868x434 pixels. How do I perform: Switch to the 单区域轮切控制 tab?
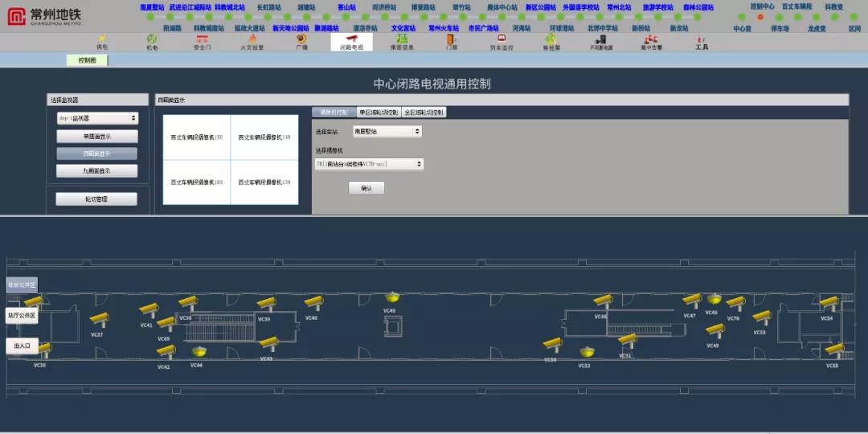point(379,113)
